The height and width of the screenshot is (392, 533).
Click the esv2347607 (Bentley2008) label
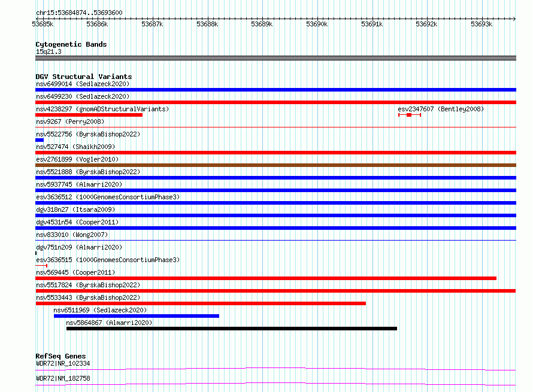point(441,109)
